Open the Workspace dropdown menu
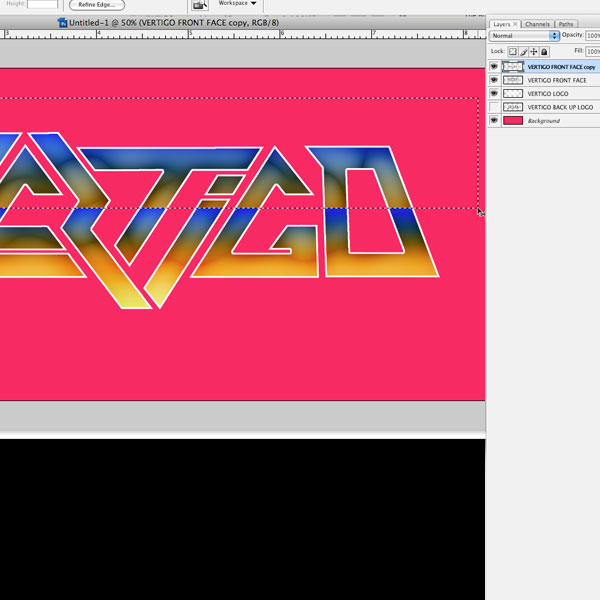The height and width of the screenshot is (600, 600). coord(237,3)
